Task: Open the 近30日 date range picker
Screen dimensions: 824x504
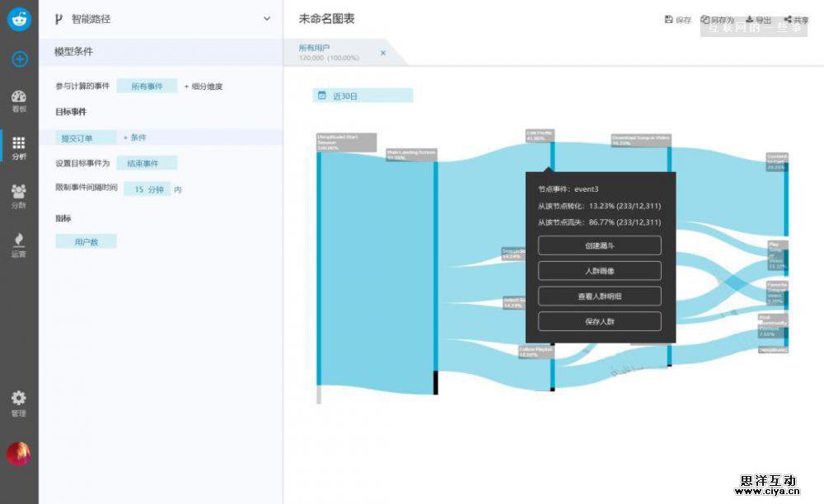Action: pos(363,96)
